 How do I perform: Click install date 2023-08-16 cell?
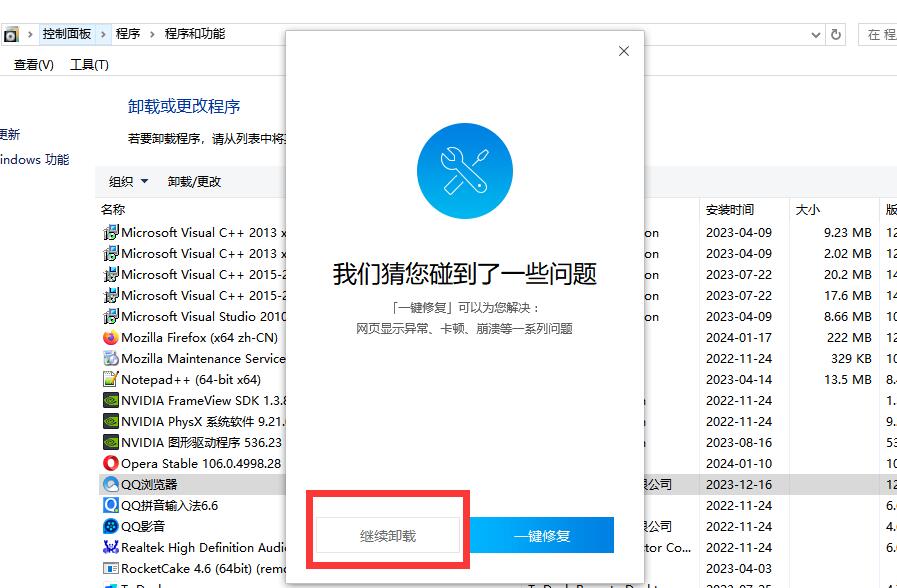(x=739, y=442)
